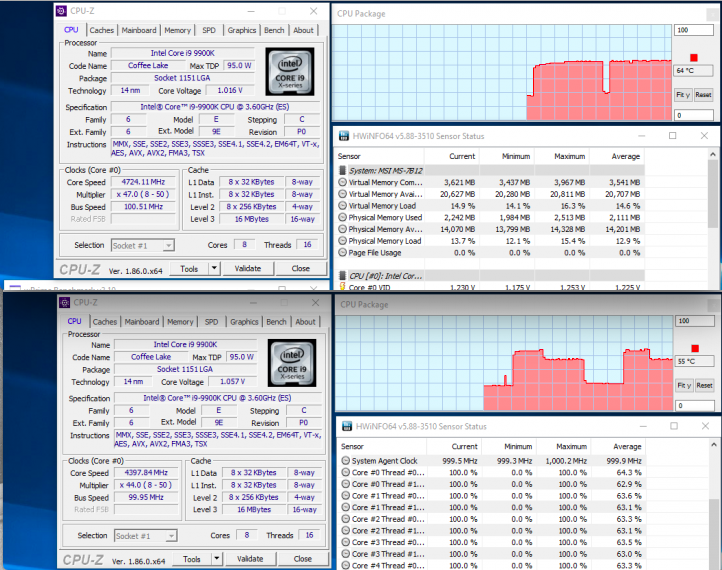The image size is (722, 570).
Task: Click Reset button in bottom CPU Package graph
Action: pyautogui.click(x=705, y=385)
